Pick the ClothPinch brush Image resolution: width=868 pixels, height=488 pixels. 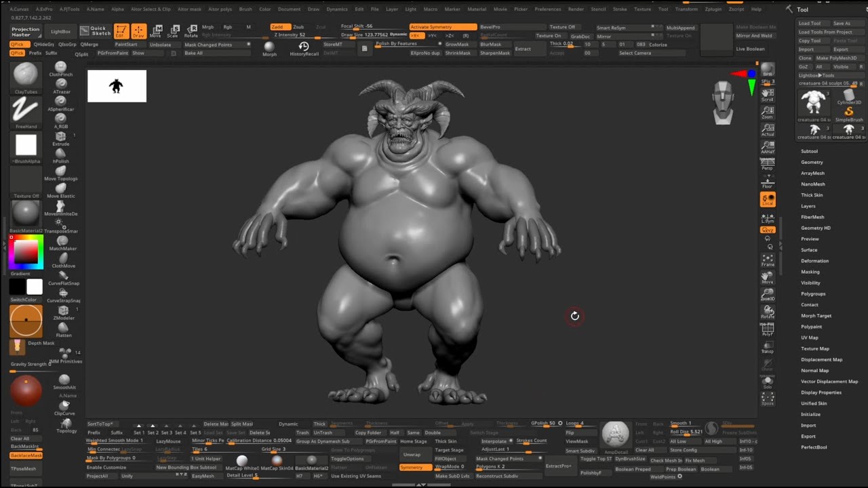point(61,68)
